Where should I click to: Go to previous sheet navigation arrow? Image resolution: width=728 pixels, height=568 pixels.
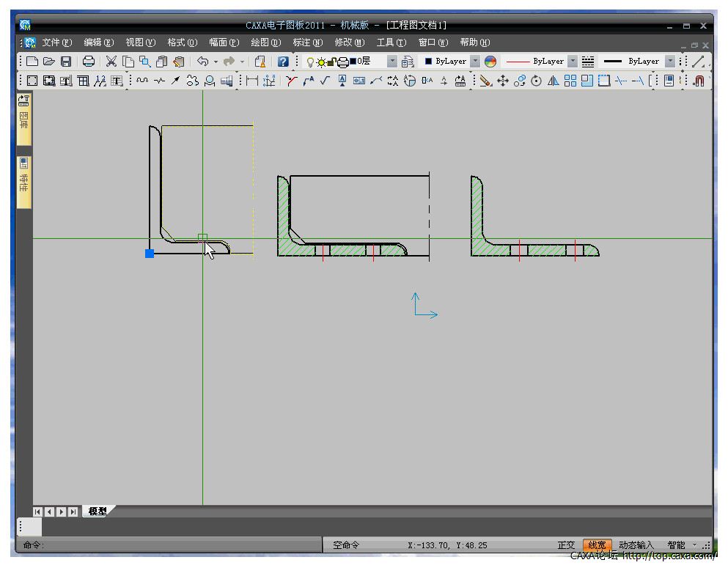50,512
